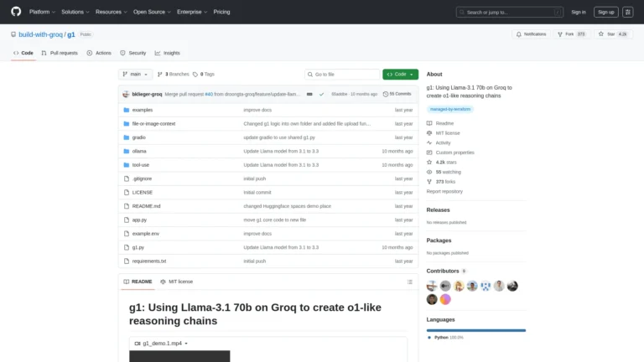Viewport: 644px width, 362px height.
Task: Click the ellipsis icon in commit message
Action: click(309, 94)
